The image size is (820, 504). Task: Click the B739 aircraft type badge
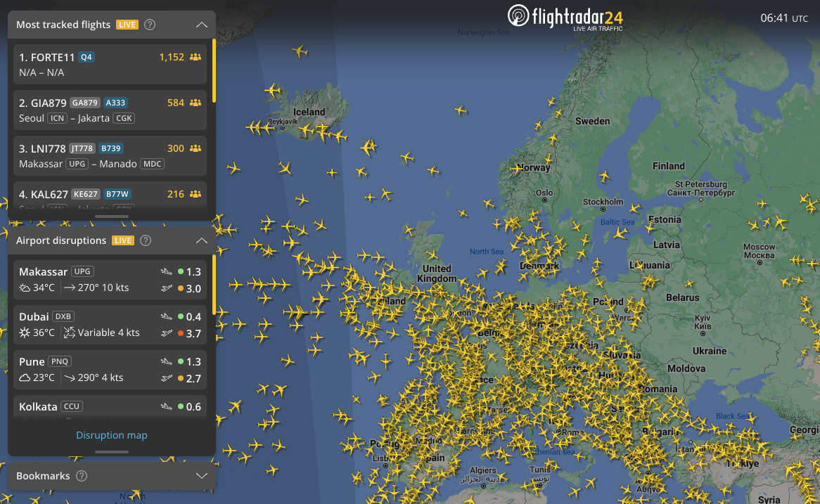tap(111, 148)
